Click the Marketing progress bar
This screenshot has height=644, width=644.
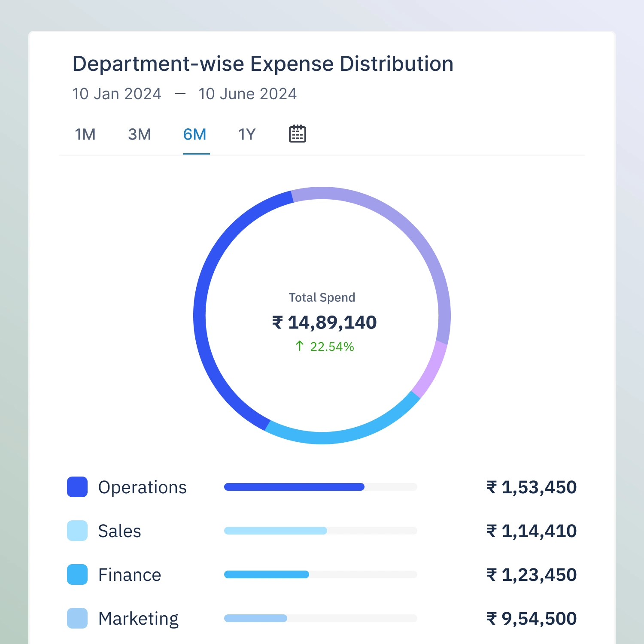pyautogui.click(x=321, y=618)
